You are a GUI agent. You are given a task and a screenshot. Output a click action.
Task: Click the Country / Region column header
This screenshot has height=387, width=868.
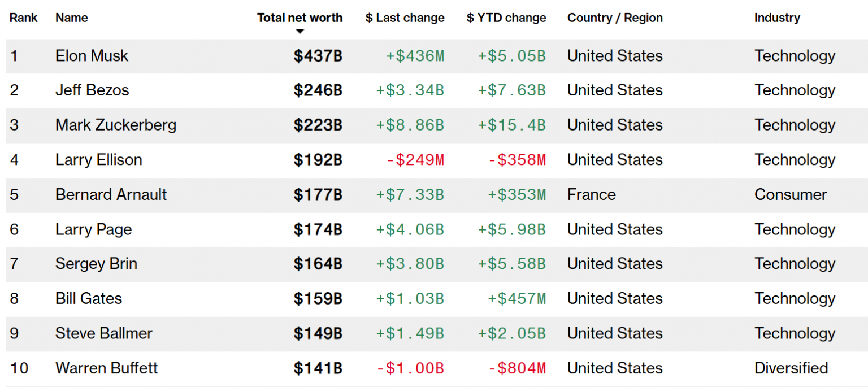click(615, 18)
